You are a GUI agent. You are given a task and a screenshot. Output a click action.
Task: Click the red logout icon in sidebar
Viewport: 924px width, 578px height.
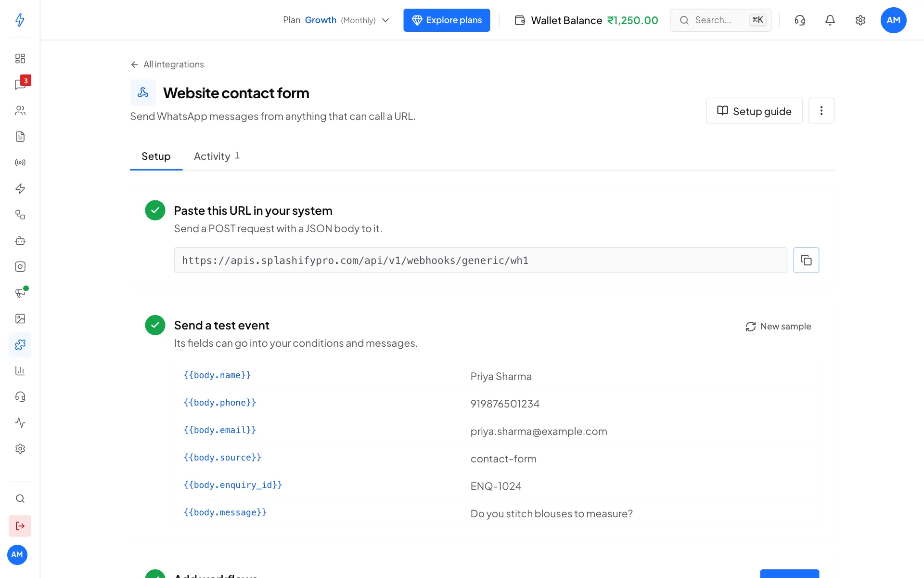(20, 526)
